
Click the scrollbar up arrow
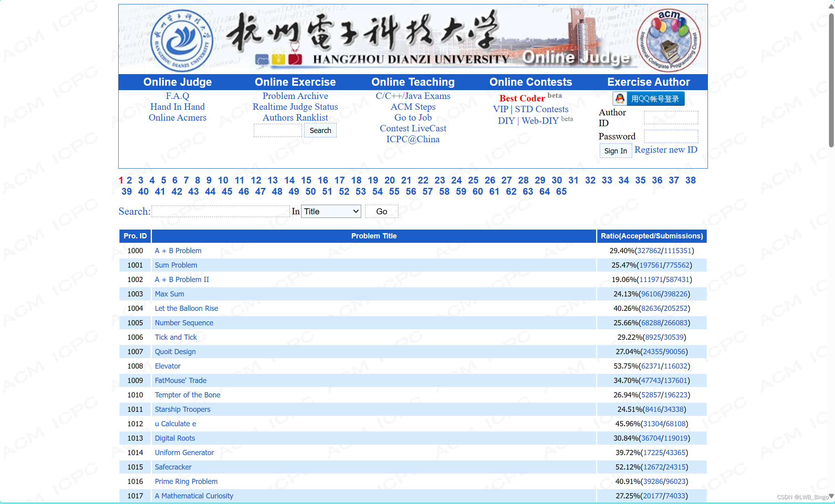tap(831, 7)
